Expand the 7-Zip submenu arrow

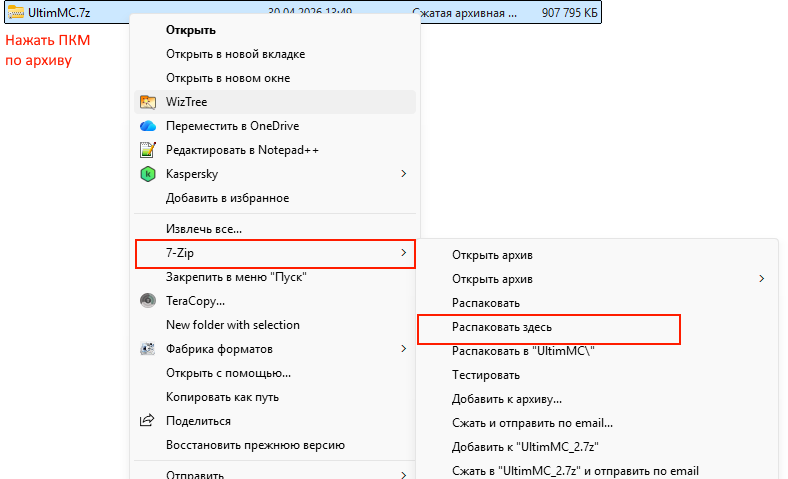coord(403,254)
